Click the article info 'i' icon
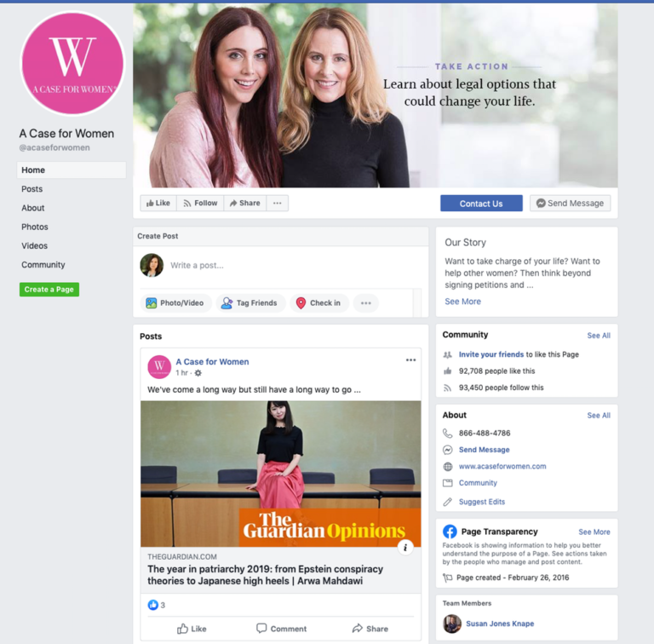This screenshot has width=654, height=644. pyautogui.click(x=405, y=547)
